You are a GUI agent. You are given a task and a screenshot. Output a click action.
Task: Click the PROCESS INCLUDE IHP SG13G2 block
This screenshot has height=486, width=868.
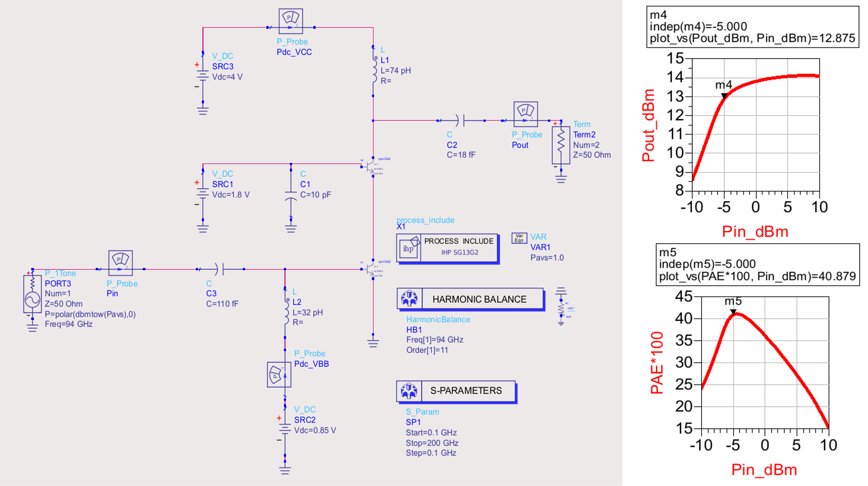click(447, 248)
